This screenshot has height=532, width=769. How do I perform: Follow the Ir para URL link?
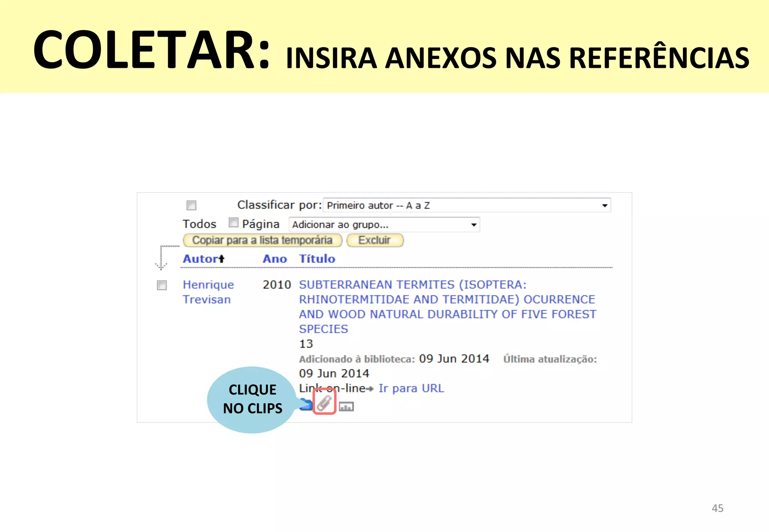coord(411,388)
